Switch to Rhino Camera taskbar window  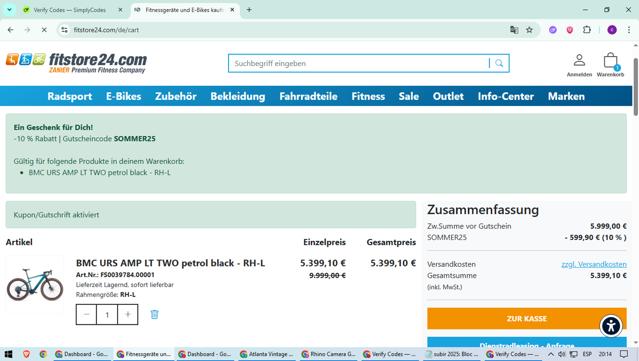328,354
